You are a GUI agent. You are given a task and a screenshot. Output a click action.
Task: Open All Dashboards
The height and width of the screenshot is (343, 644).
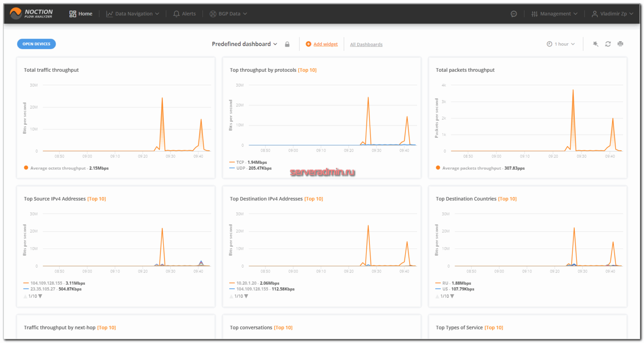[x=366, y=44]
